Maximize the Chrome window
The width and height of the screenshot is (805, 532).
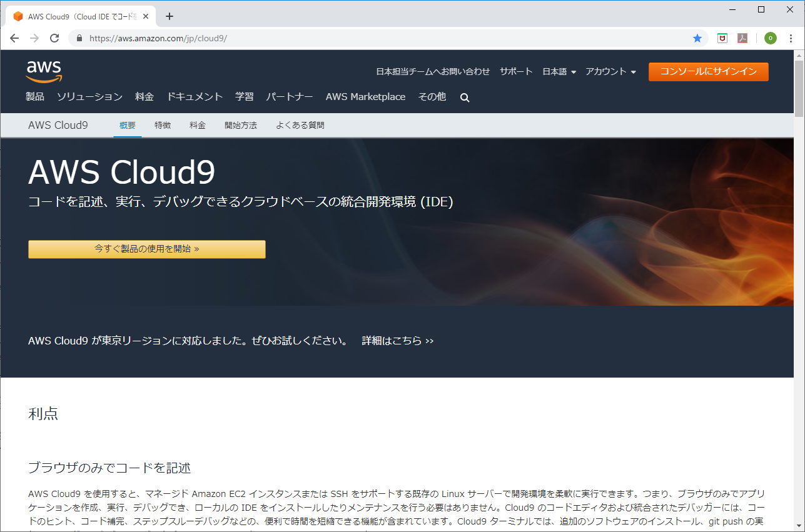coord(761,9)
